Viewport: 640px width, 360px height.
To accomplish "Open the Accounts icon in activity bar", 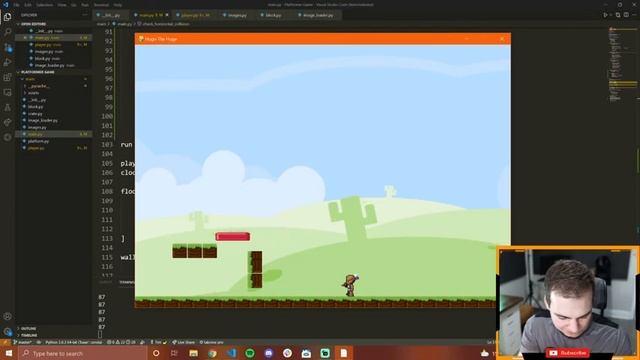I will 7,316.
